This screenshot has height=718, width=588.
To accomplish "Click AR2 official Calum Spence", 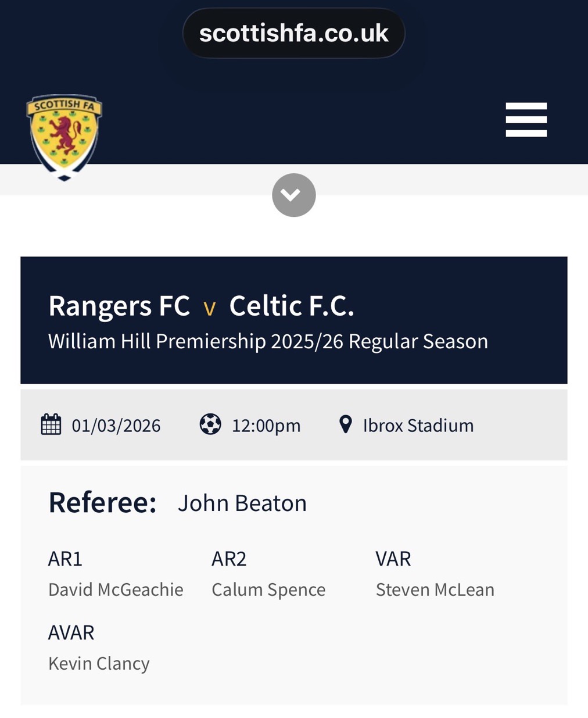I will tap(268, 590).
